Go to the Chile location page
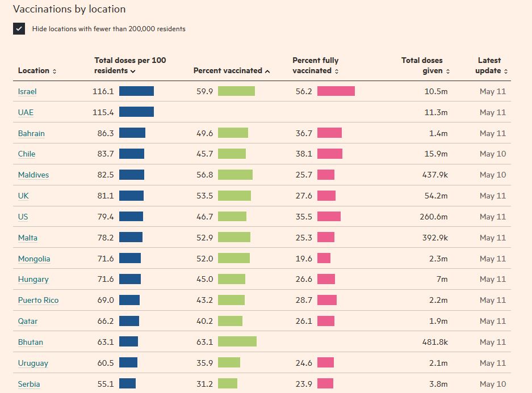This screenshot has height=393, width=532. tap(27, 154)
